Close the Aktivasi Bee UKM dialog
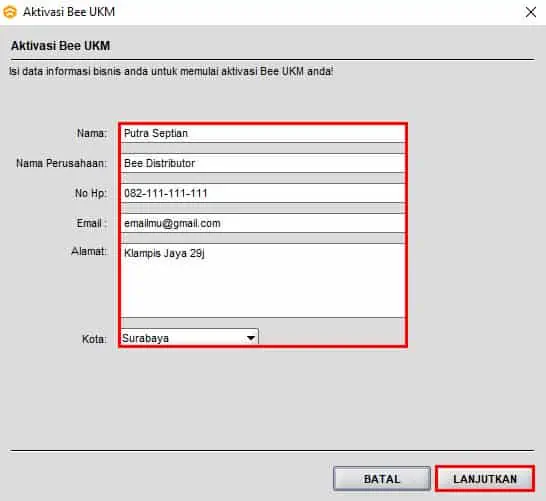Image resolution: width=546 pixels, height=501 pixels. [x=530, y=12]
